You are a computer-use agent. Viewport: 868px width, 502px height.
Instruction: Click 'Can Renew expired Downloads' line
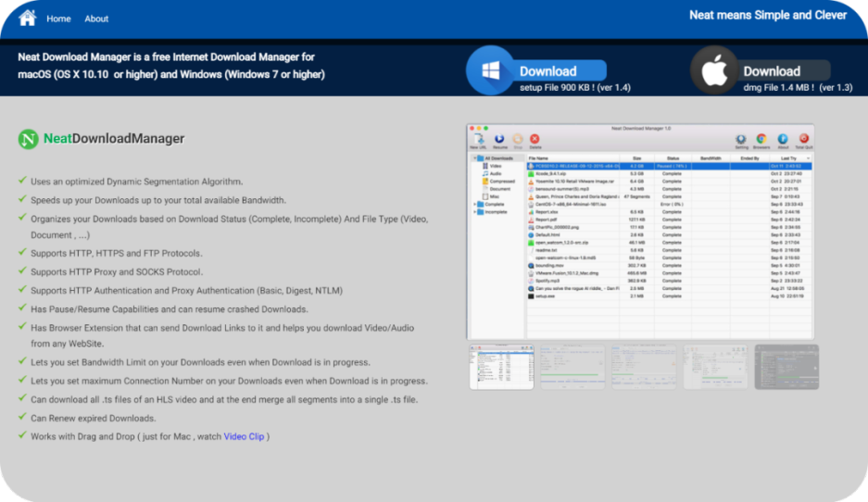point(94,419)
